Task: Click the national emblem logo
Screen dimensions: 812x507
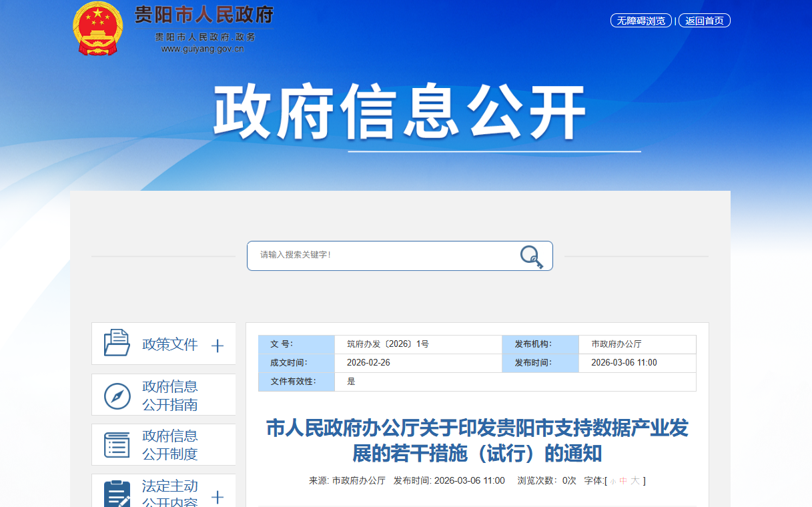Action: [97, 29]
